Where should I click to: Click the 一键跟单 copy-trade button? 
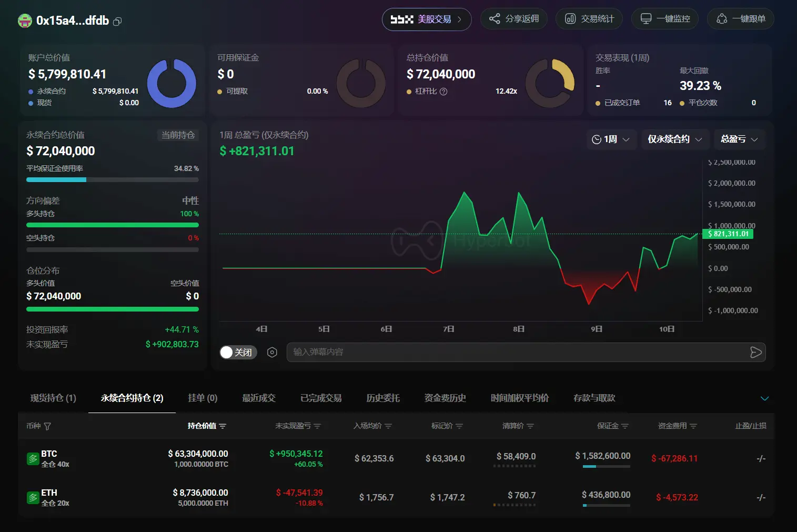tap(741, 19)
